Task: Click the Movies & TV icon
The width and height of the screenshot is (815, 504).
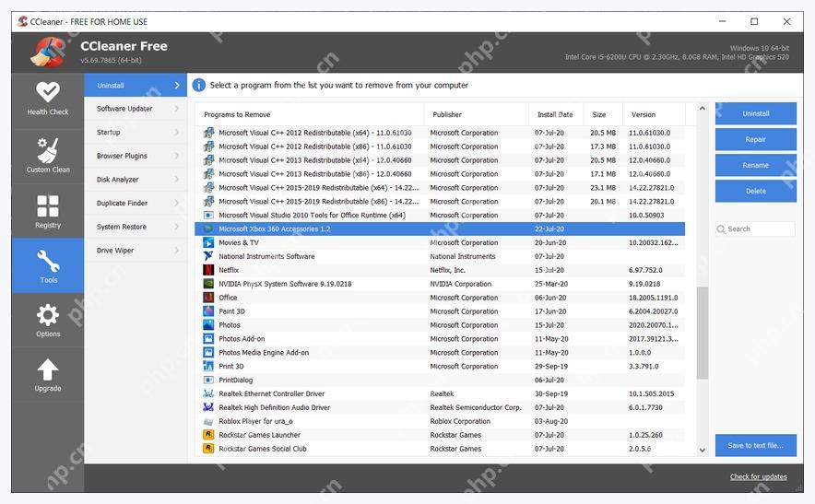Action: point(208,242)
